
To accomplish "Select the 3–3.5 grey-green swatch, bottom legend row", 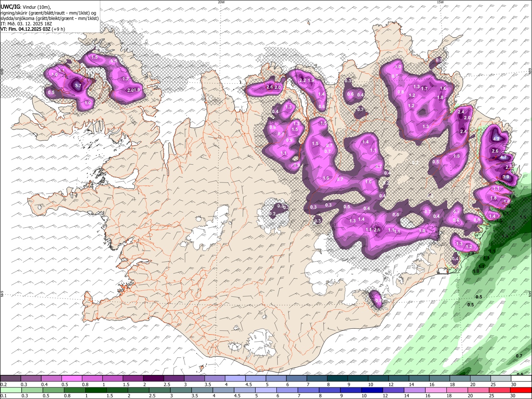I will pyautogui.click(x=180, y=390).
